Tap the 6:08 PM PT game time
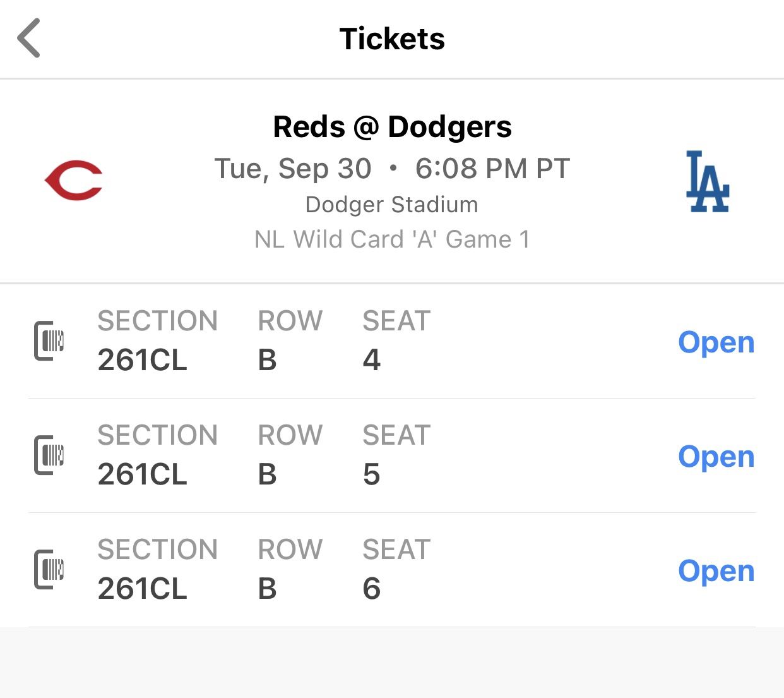This screenshot has height=698, width=784. click(x=492, y=169)
